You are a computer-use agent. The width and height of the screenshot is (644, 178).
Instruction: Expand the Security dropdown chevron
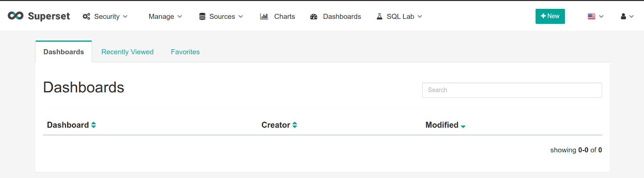125,17
